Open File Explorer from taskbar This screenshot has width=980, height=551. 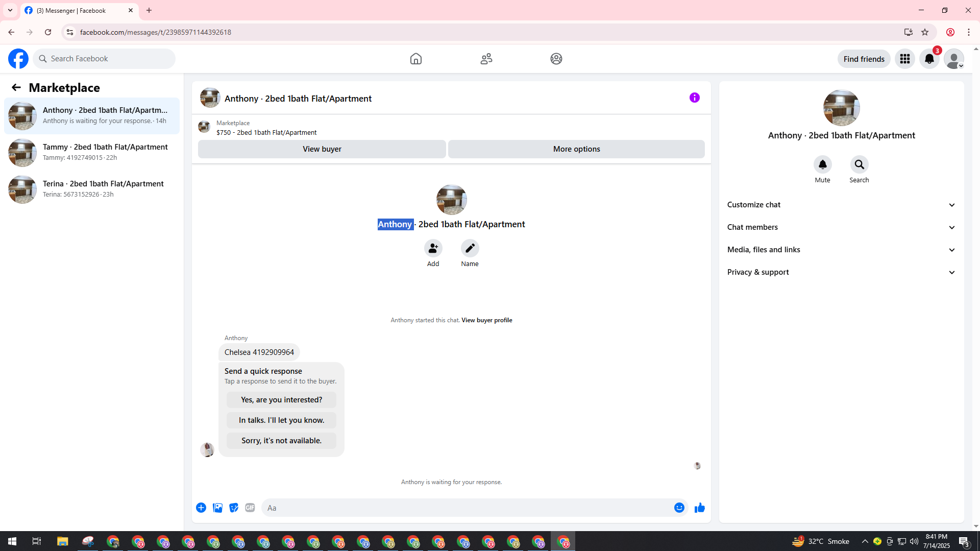pyautogui.click(x=62, y=541)
